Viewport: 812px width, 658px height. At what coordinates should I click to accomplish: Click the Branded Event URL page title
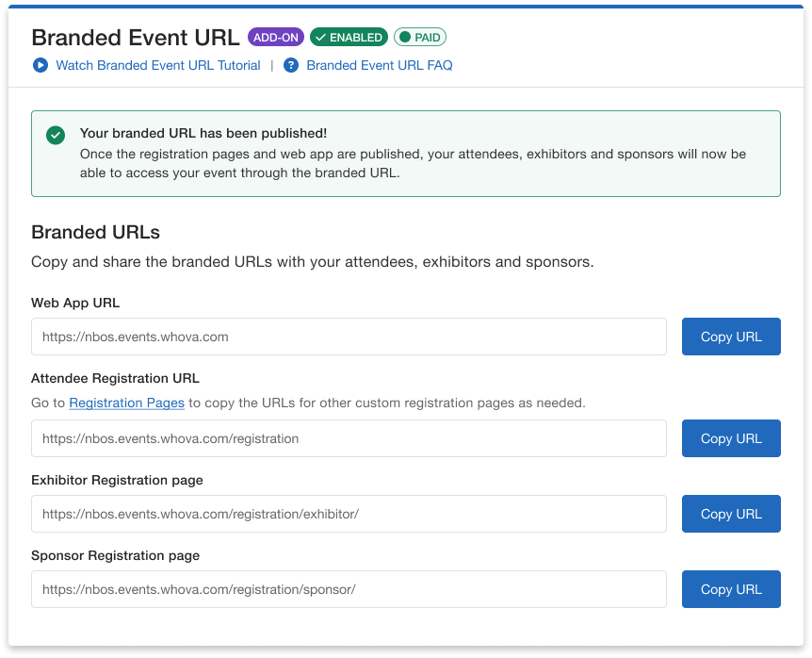coord(136,38)
